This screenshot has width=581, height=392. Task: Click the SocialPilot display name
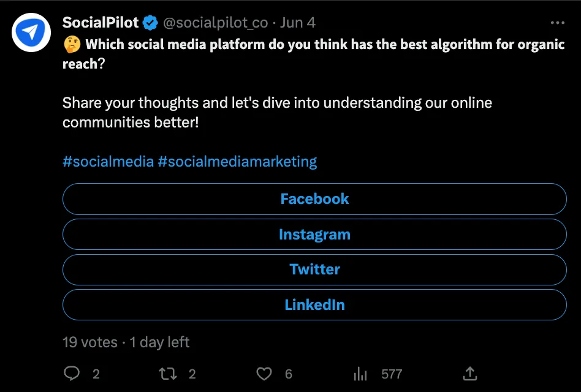(99, 22)
